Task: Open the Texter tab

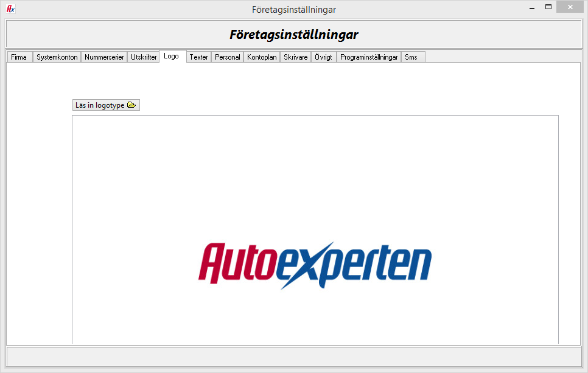Action: pyautogui.click(x=199, y=57)
